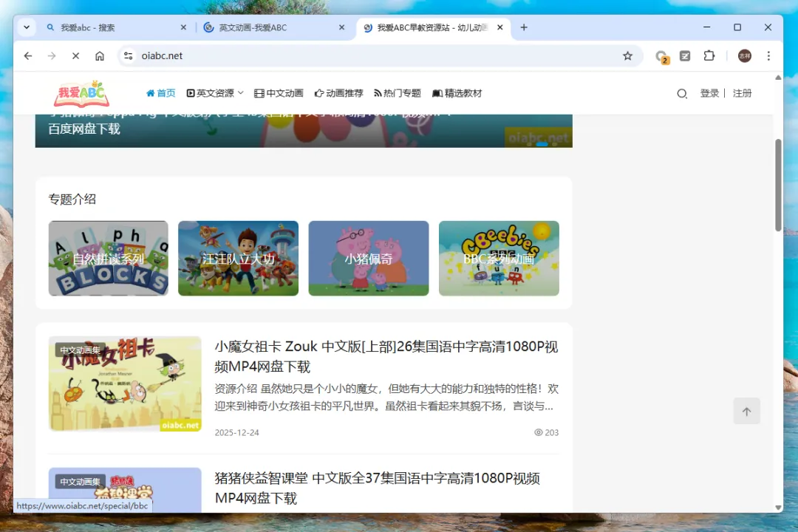Screen dimensions: 798x532
Task: Click the scrollbar up arrow
Action: click(778, 78)
